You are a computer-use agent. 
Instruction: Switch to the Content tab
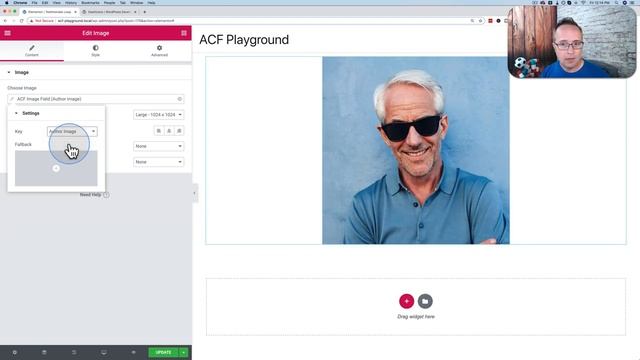point(32,51)
